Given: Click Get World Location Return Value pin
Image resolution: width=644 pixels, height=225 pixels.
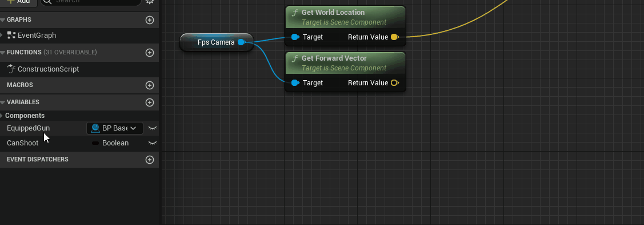Looking at the screenshot, I should (x=394, y=37).
